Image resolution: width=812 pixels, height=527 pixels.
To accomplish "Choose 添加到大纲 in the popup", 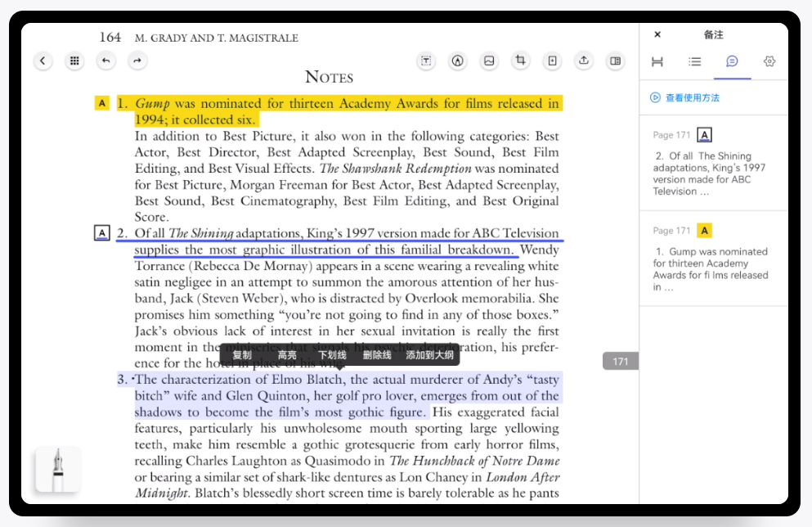I will tap(429, 355).
